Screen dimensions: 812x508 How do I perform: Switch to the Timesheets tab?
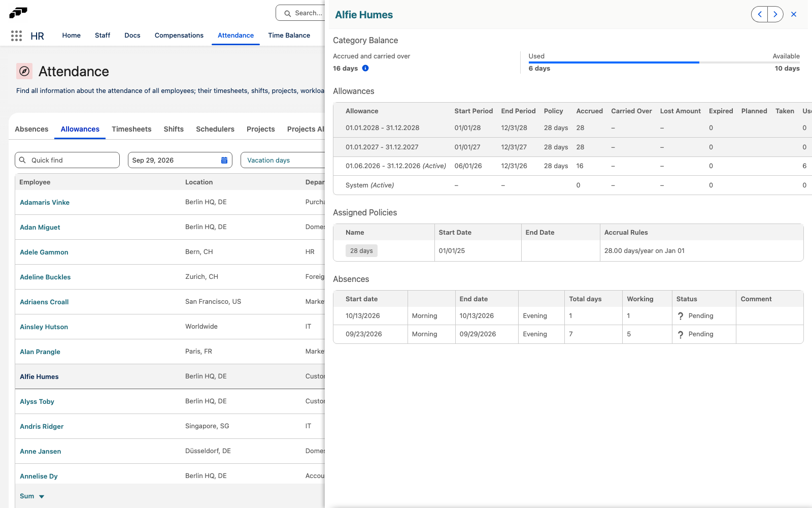(x=131, y=129)
